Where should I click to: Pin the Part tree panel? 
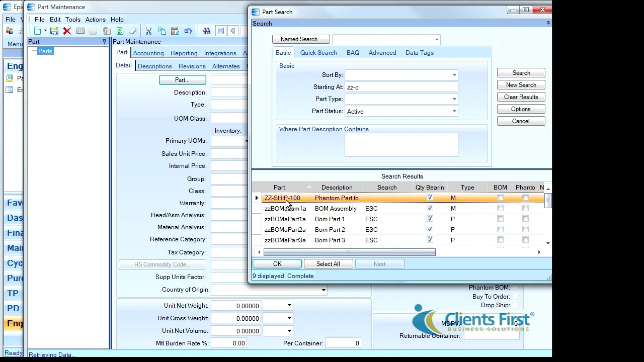(x=105, y=42)
